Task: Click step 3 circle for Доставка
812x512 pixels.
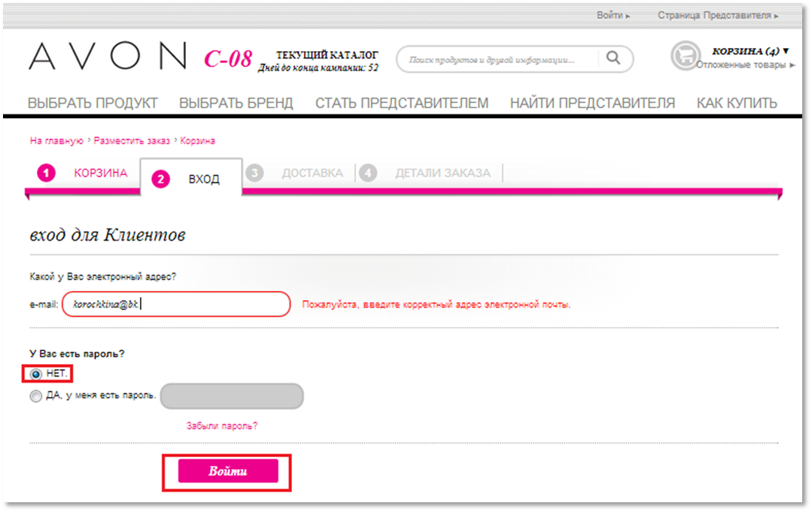Action: click(x=254, y=173)
